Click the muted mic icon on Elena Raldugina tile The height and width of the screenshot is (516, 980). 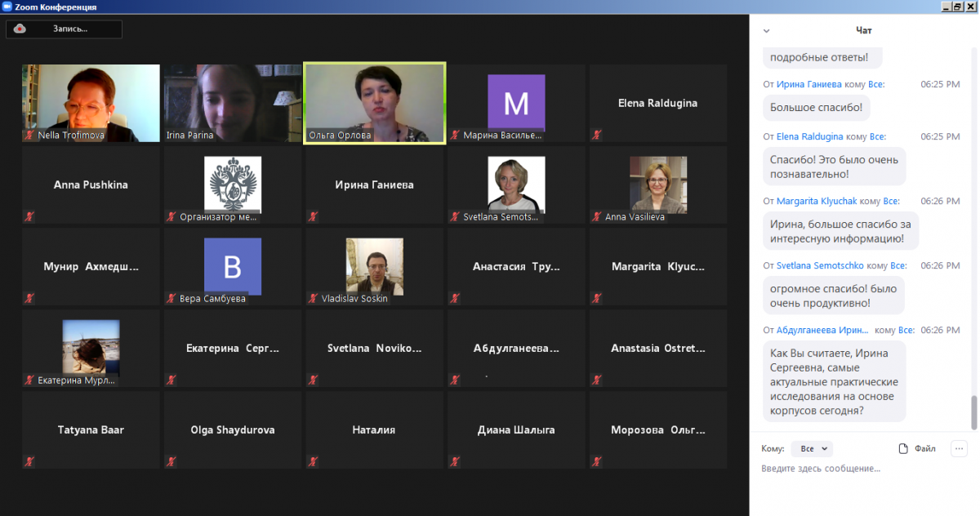(598, 136)
